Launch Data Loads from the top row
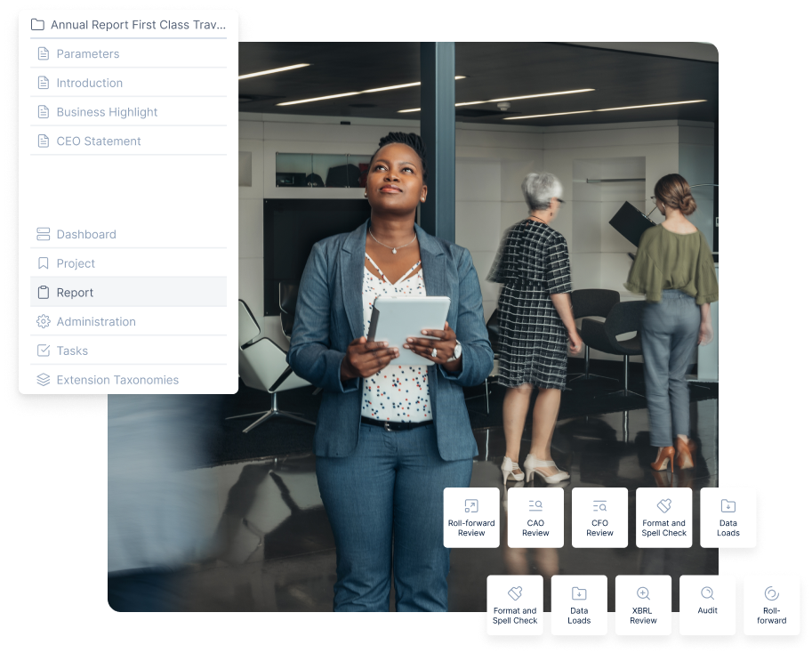Image resolution: width=812 pixels, height=661 pixels. pos(728,517)
